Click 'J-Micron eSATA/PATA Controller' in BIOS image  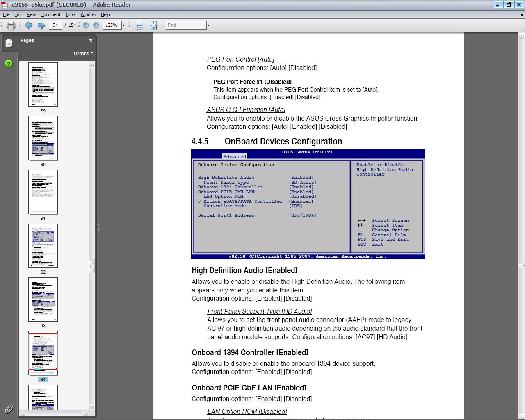(x=240, y=201)
